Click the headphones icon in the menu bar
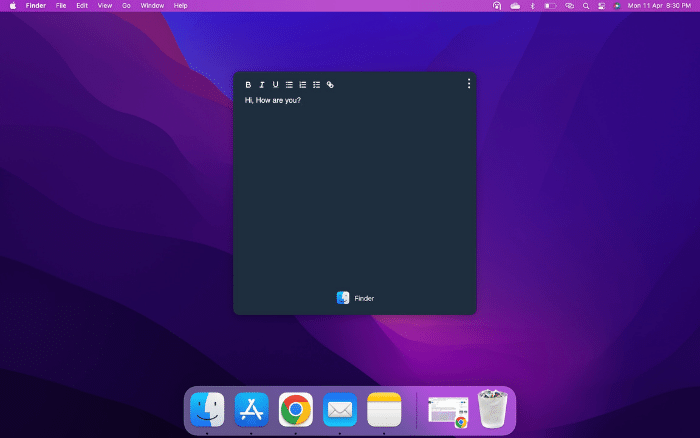The height and width of the screenshot is (438, 700). pos(497,6)
